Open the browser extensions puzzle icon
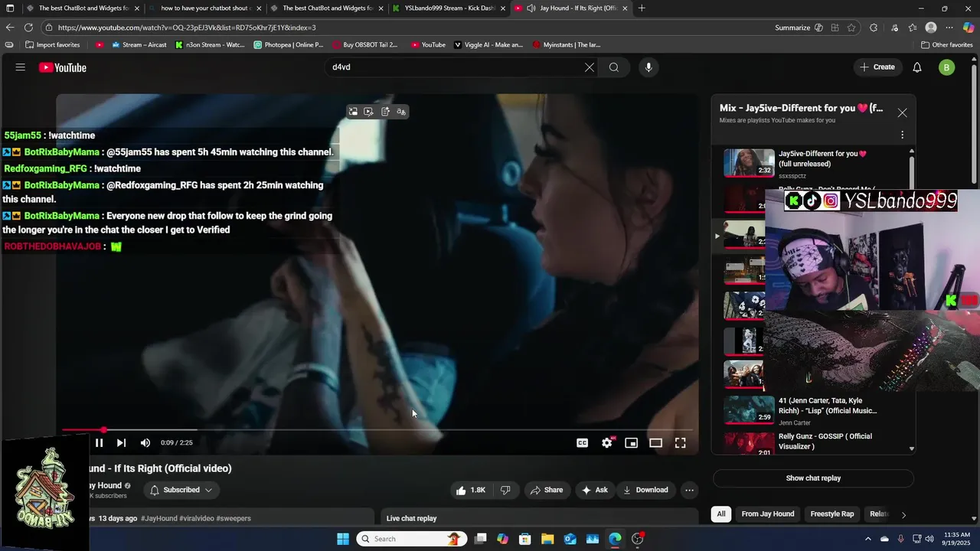The height and width of the screenshot is (551, 980). [874, 28]
